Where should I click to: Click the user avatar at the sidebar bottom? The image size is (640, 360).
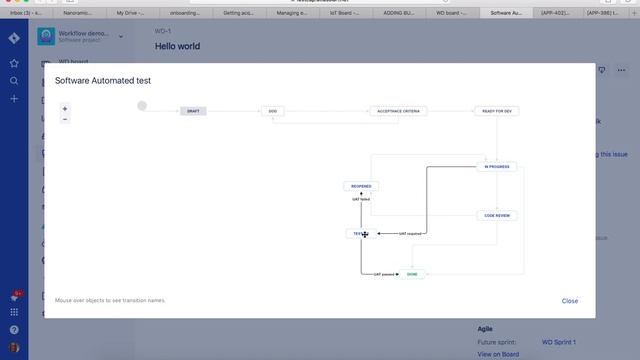(x=14, y=347)
